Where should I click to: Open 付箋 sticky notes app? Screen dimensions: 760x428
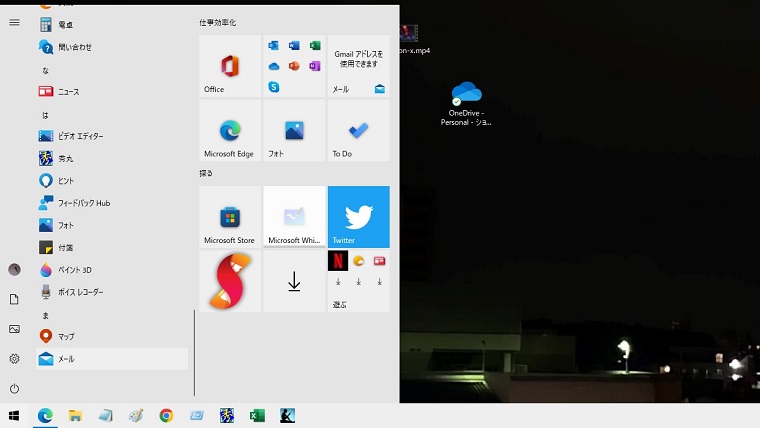coord(112,248)
